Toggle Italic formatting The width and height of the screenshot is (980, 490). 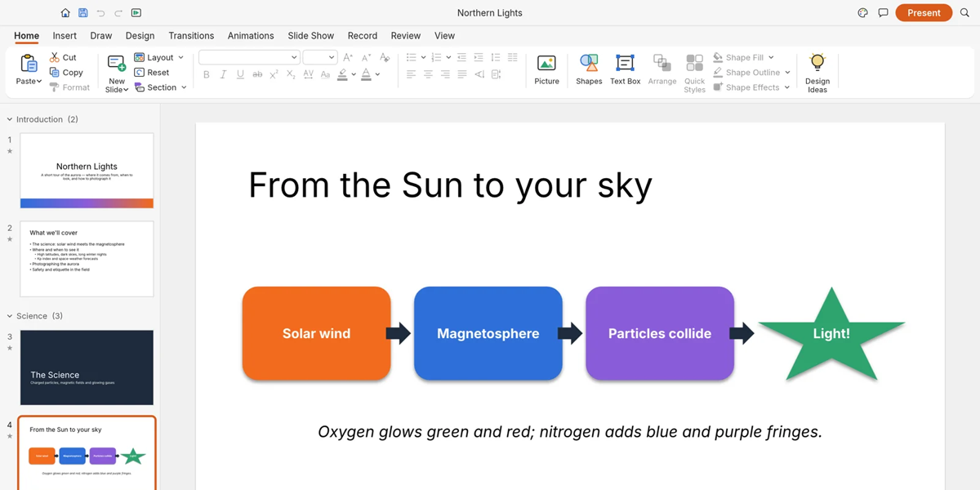click(x=223, y=74)
